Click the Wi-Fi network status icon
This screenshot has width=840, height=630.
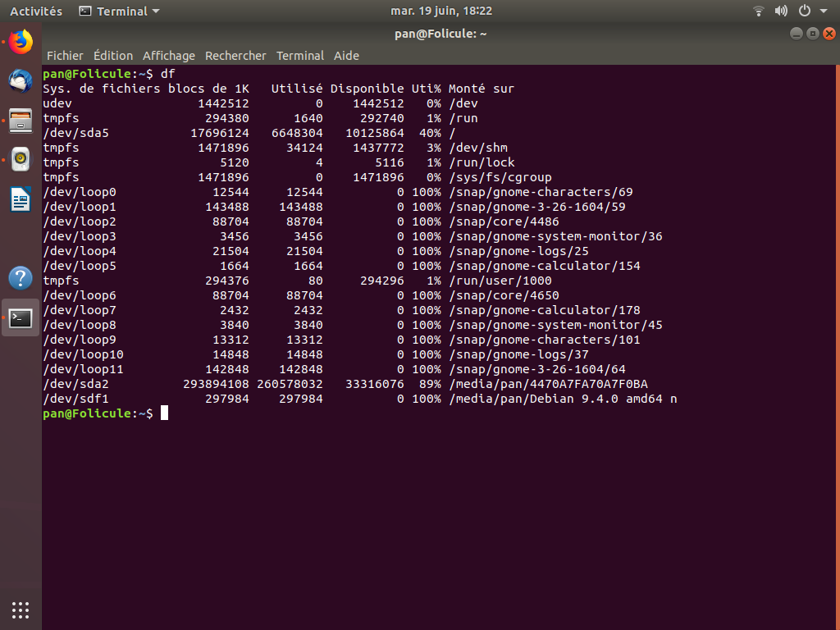759,11
